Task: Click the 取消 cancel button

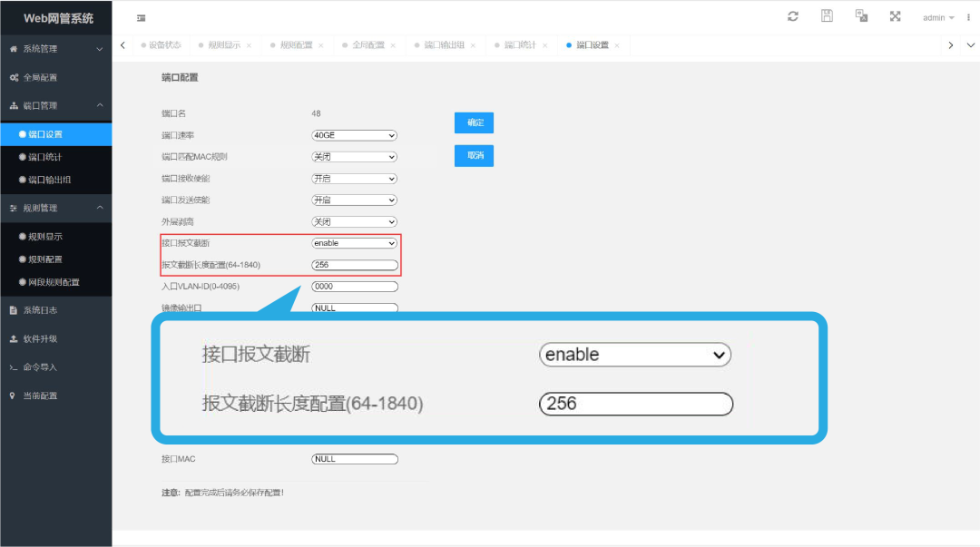Action: 474,155
